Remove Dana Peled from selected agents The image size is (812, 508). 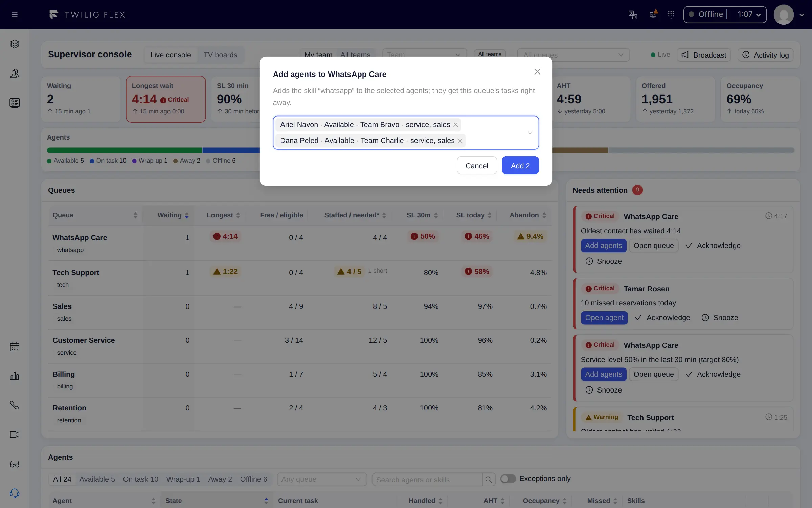(460, 141)
